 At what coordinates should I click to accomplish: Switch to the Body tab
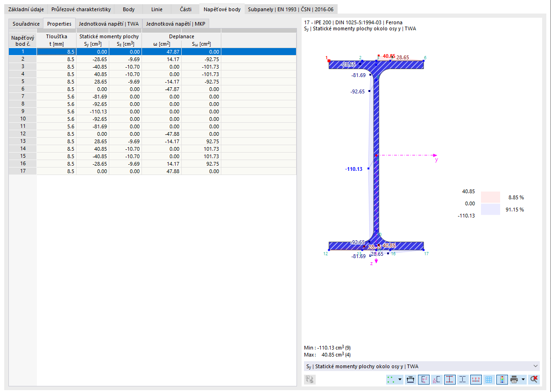(x=128, y=9)
